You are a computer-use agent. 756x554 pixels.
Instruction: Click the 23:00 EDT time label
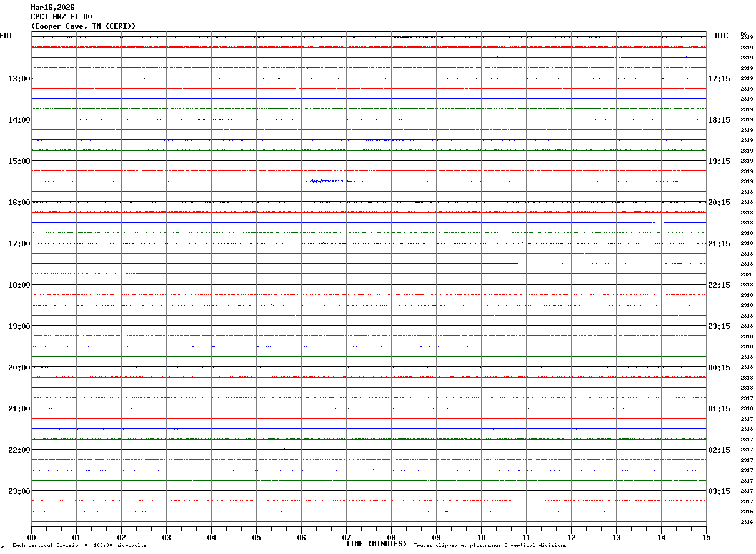pos(19,491)
